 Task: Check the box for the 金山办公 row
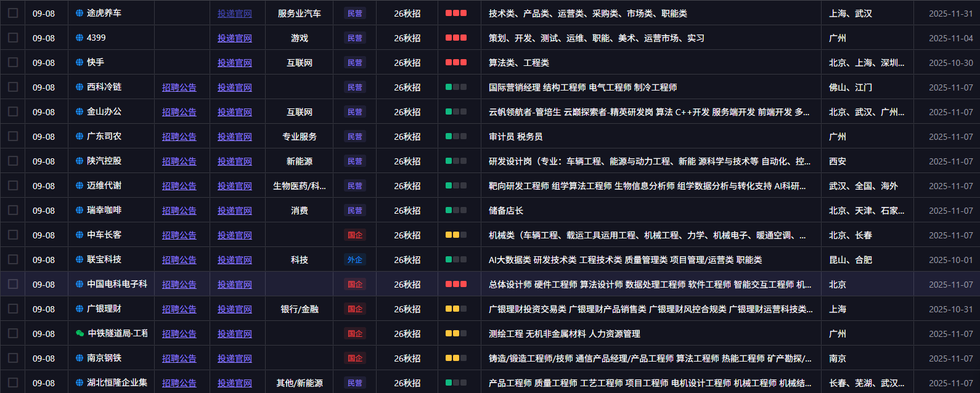pos(13,111)
